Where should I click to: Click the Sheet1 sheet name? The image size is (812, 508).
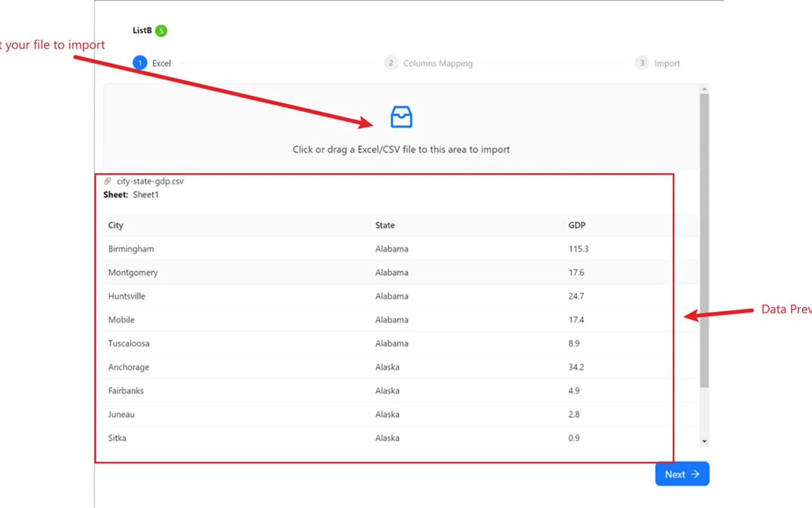(x=146, y=195)
